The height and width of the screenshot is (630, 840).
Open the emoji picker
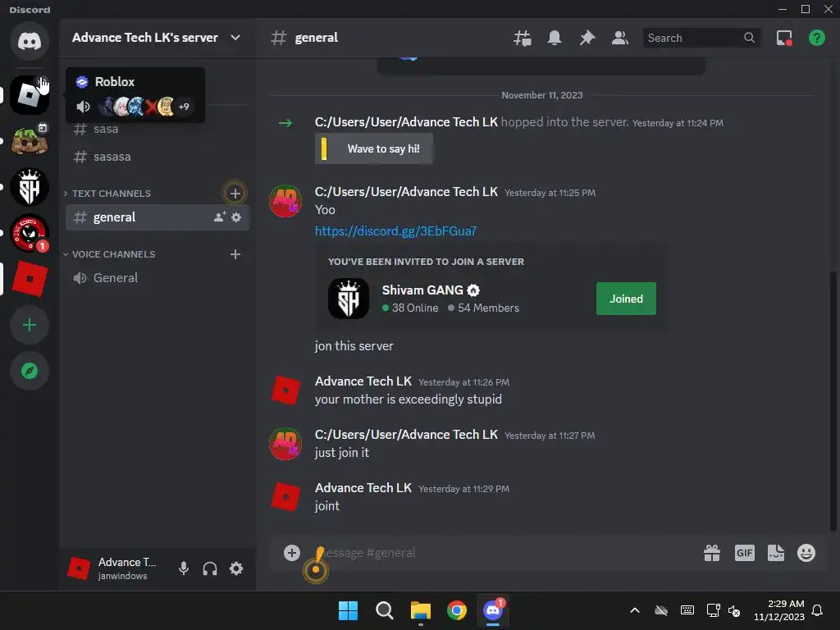pos(806,553)
